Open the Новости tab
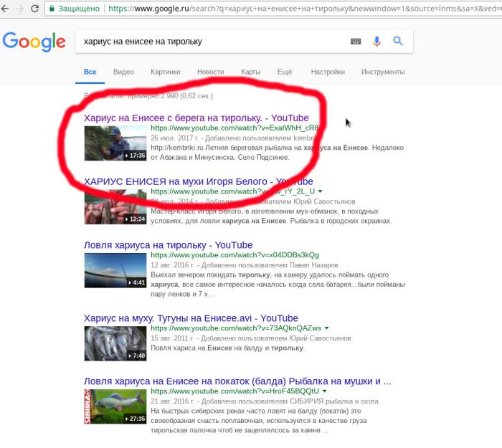The image size is (502, 448). pos(210,72)
